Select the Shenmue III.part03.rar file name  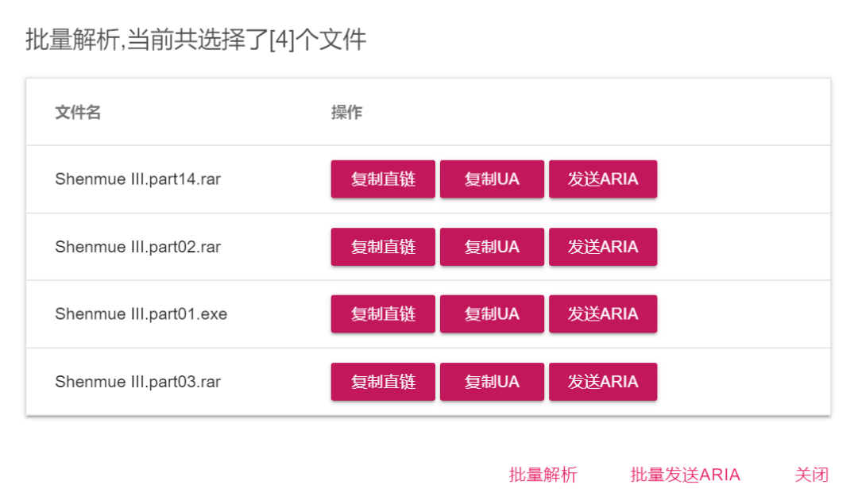pos(137,382)
